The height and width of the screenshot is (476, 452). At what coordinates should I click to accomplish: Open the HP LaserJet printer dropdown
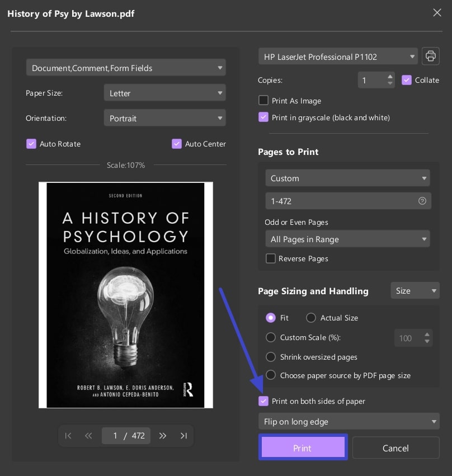click(x=337, y=56)
